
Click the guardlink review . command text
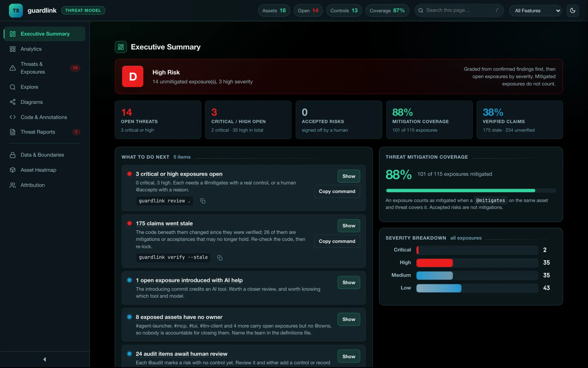point(164,201)
